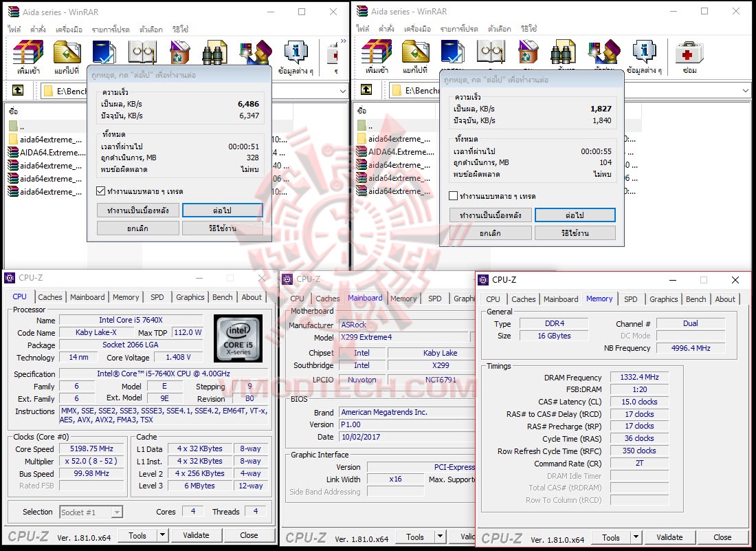The width and height of the screenshot is (756, 551).
Task: Click the Intel Core i5 7640X name field
Action: [x=131, y=320]
